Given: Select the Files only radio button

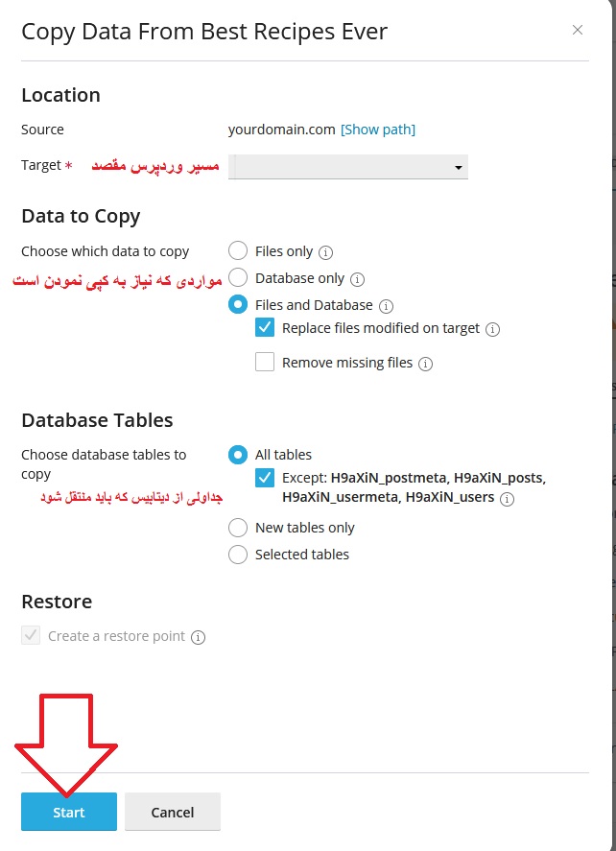Looking at the screenshot, I should 238,251.
